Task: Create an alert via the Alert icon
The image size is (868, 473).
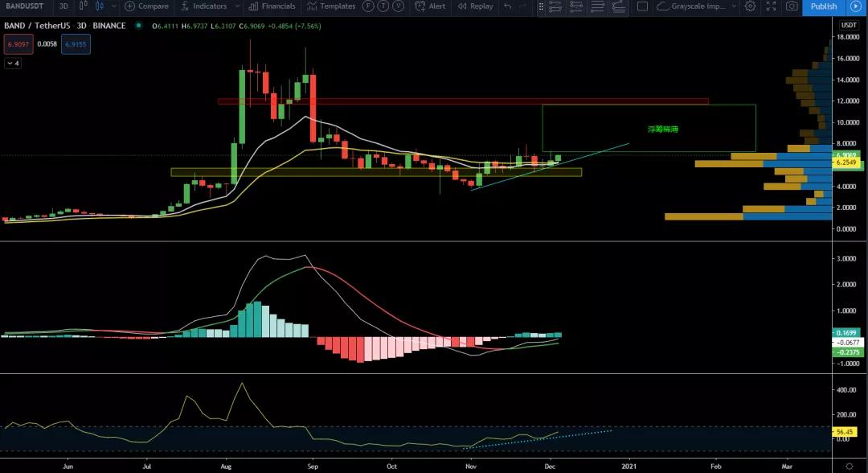Action: coord(431,6)
